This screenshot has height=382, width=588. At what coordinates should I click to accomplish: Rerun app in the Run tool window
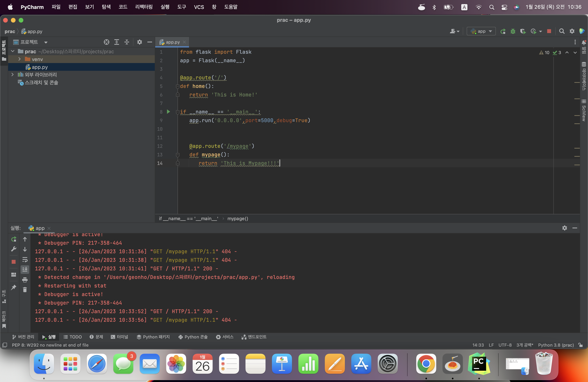click(x=14, y=239)
